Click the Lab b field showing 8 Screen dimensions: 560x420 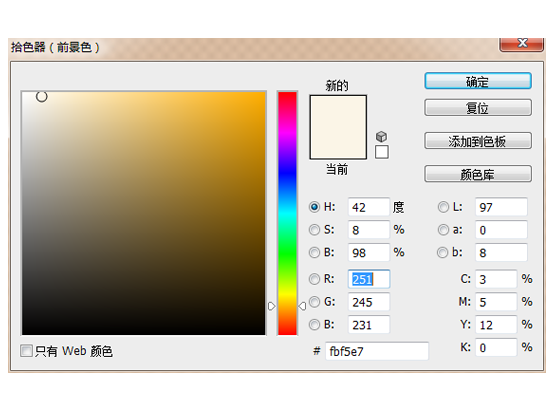coord(501,252)
